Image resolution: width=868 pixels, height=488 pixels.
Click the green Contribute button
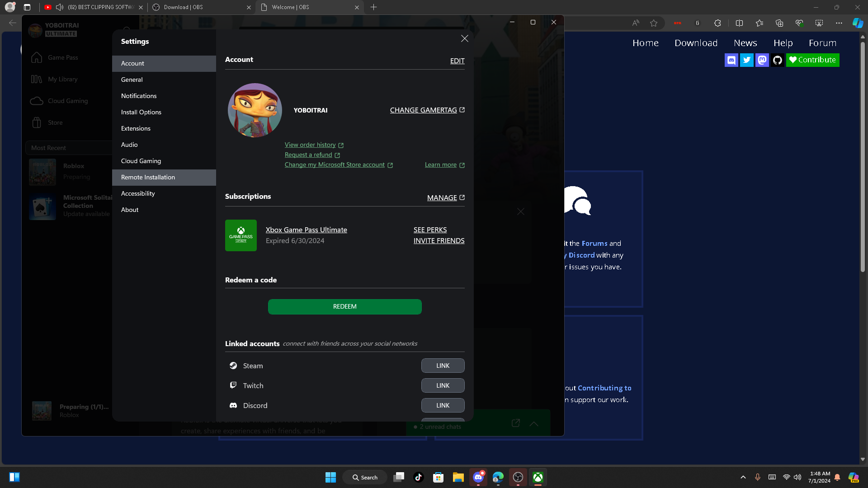[813, 60]
